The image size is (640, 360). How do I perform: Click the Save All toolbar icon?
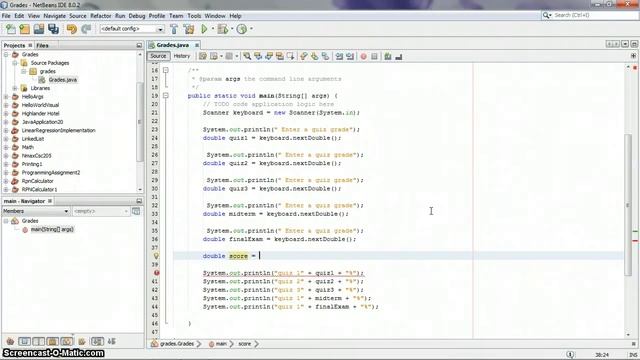53,29
